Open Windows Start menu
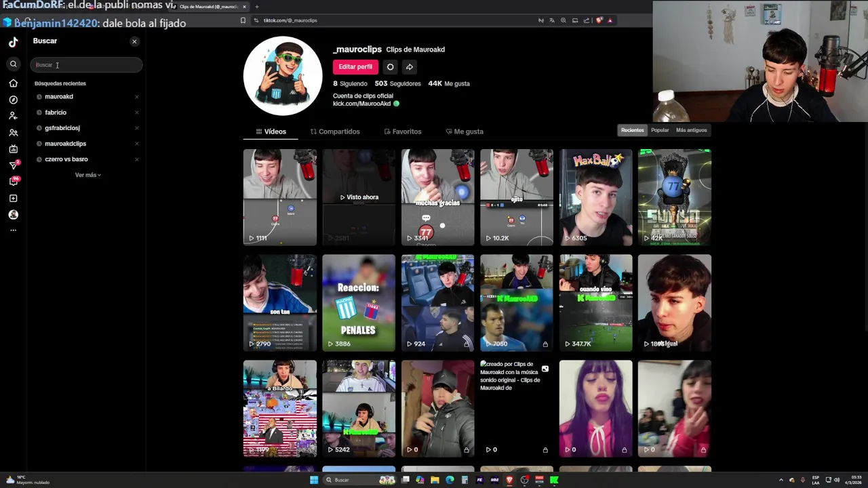868x488 pixels. (x=314, y=480)
